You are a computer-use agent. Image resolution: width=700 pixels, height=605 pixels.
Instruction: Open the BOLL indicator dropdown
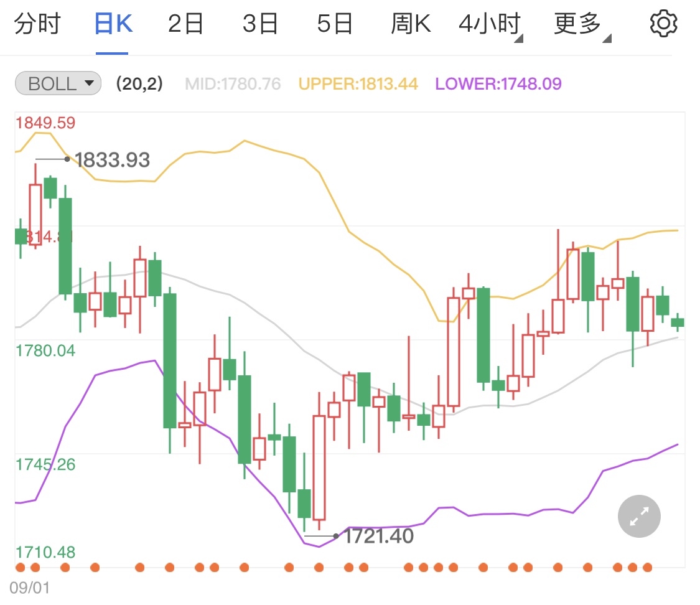tap(58, 83)
